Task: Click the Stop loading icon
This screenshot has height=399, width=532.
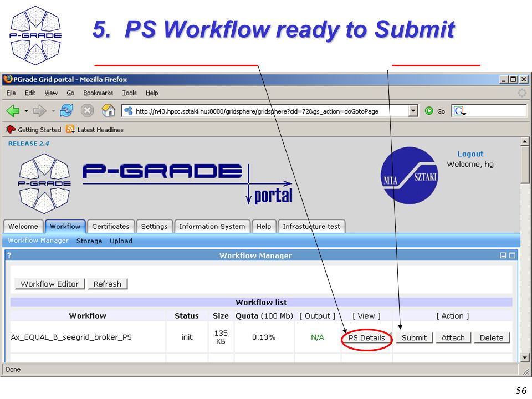Action: tap(87, 111)
